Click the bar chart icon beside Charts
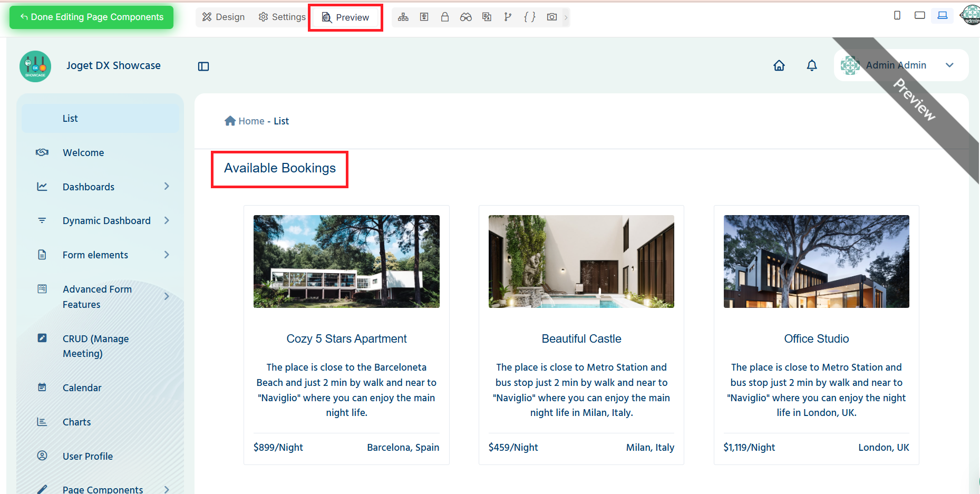Viewport: 980px width, 494px height. 42,422
